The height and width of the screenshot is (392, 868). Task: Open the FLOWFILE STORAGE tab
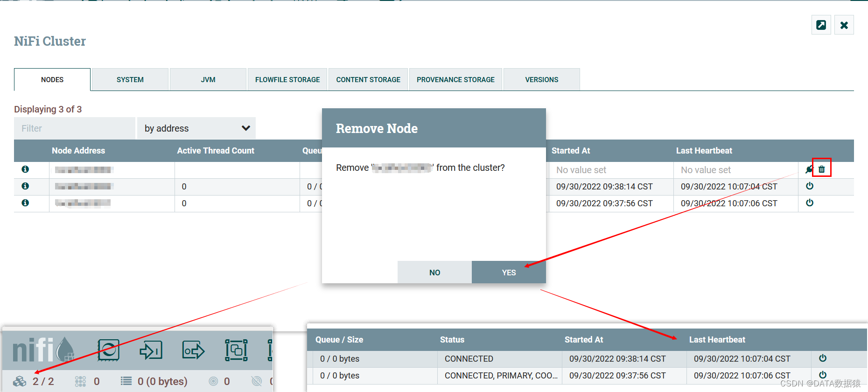coord(287,80)
